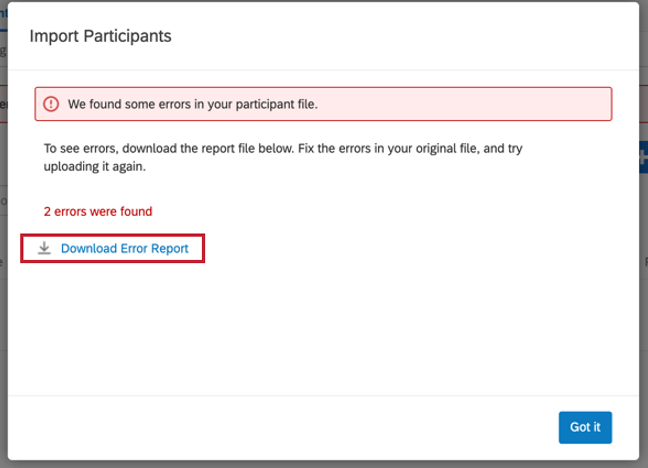
Task: Click the red error banner's empty right side
Action: (480, 104)
